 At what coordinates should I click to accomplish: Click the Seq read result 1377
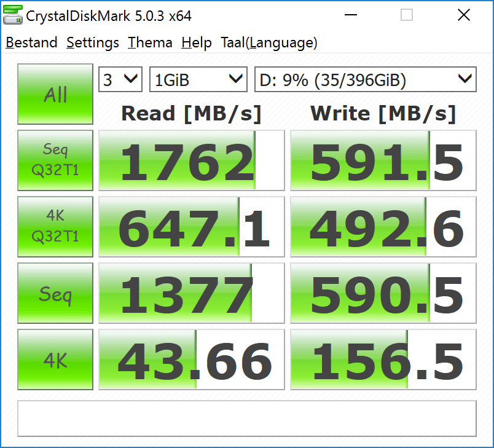(192, 293)
